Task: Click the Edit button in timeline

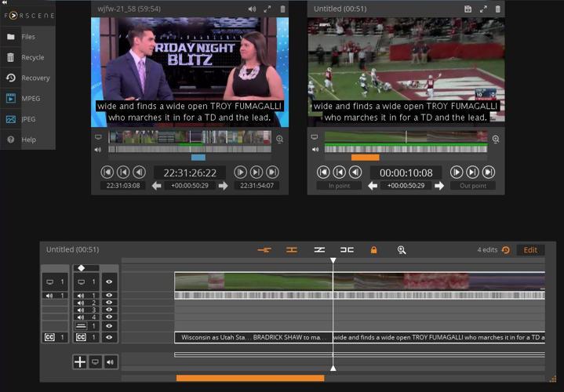Action: pyautogui.click(x=530, y=250)
